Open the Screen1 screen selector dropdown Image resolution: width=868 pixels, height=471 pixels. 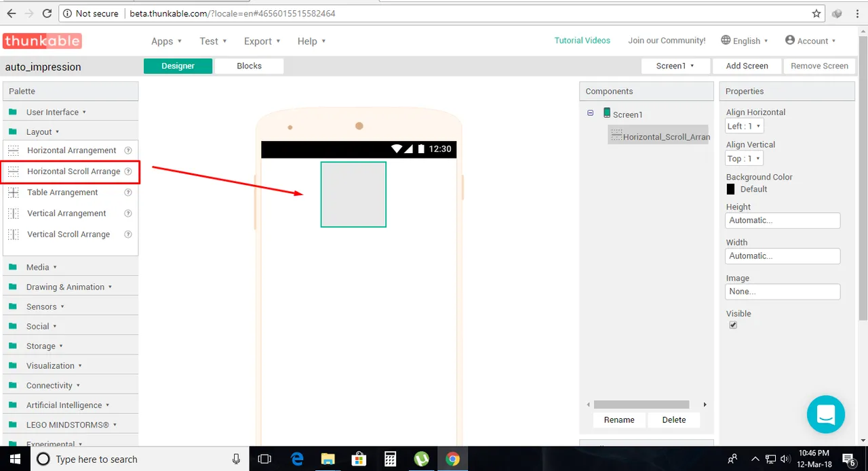[675, 66]
